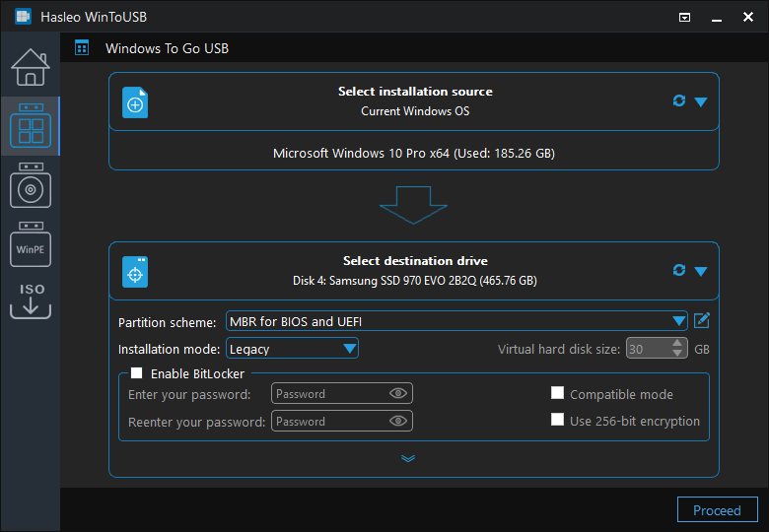
Task: Open the ISO download sidebar icon
Action: pyautogui.click(x=31, y=300)
